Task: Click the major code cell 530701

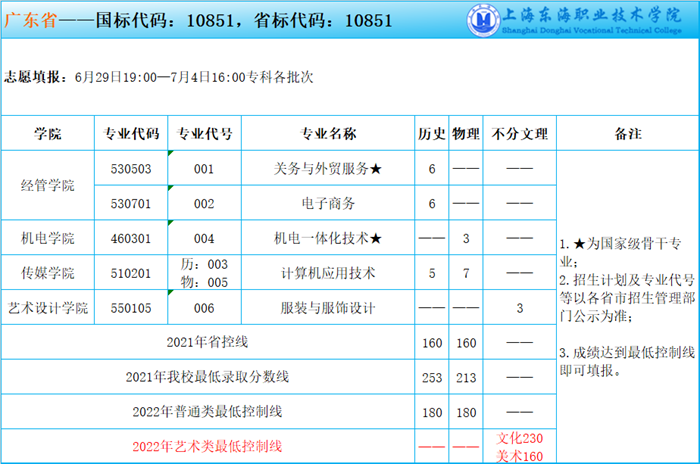Action: (131, 203)
